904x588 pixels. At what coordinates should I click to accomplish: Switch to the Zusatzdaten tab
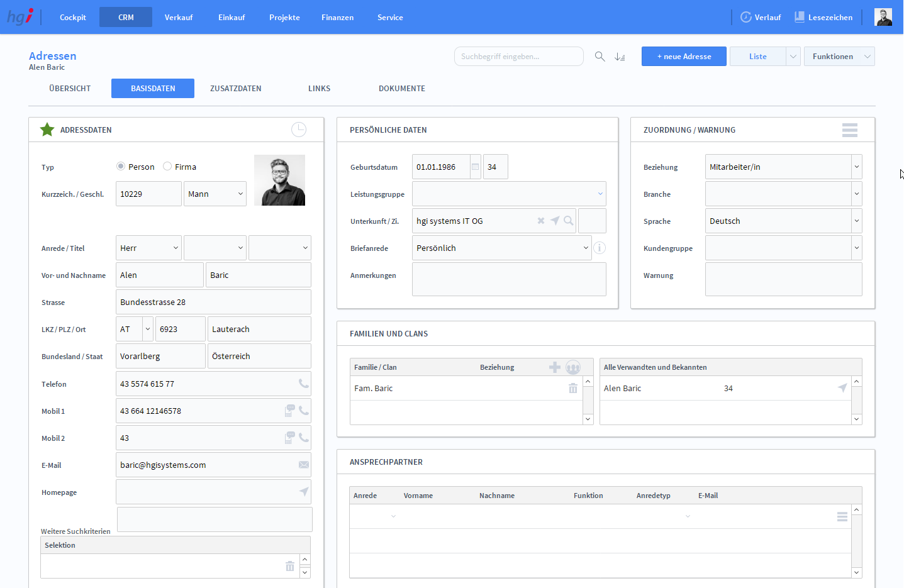pos(236,89)
